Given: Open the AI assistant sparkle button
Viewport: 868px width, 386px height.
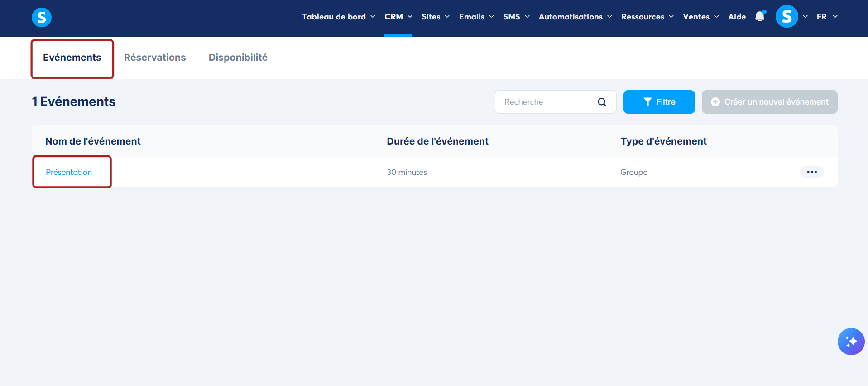Looking at the screenshot, I should tap(851, 342).
